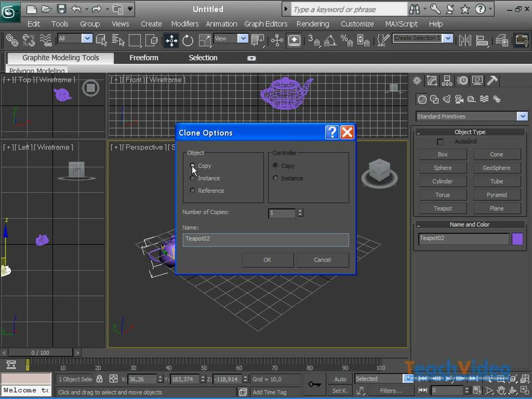Select the Move tool in the main toolbar

coord(171,40)
